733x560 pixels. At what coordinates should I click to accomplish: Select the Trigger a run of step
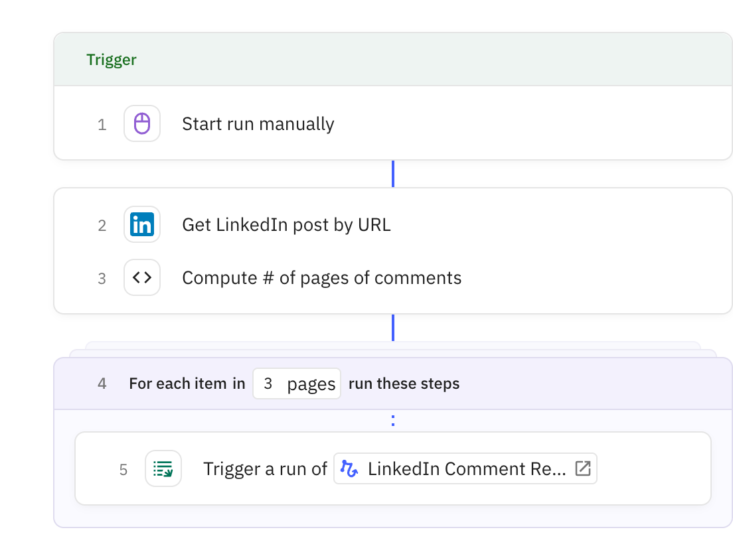click(x=264, y=468)
